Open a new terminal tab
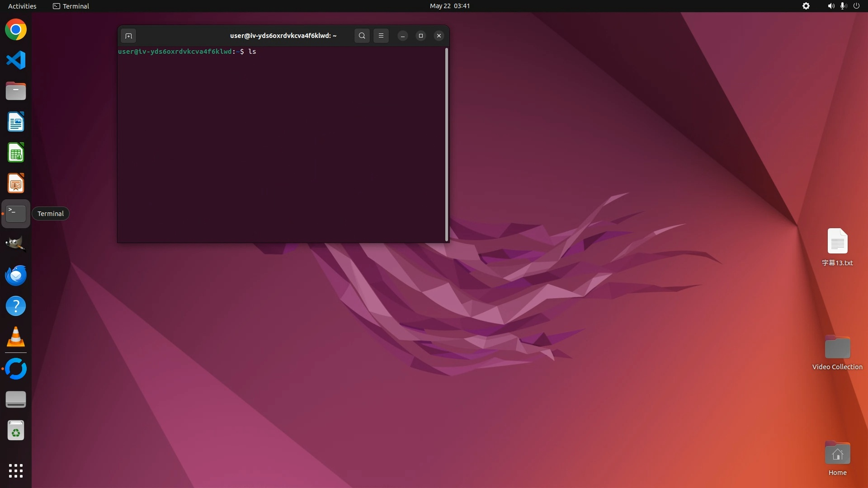Screen dimensions: 868x488 point(128,36)
